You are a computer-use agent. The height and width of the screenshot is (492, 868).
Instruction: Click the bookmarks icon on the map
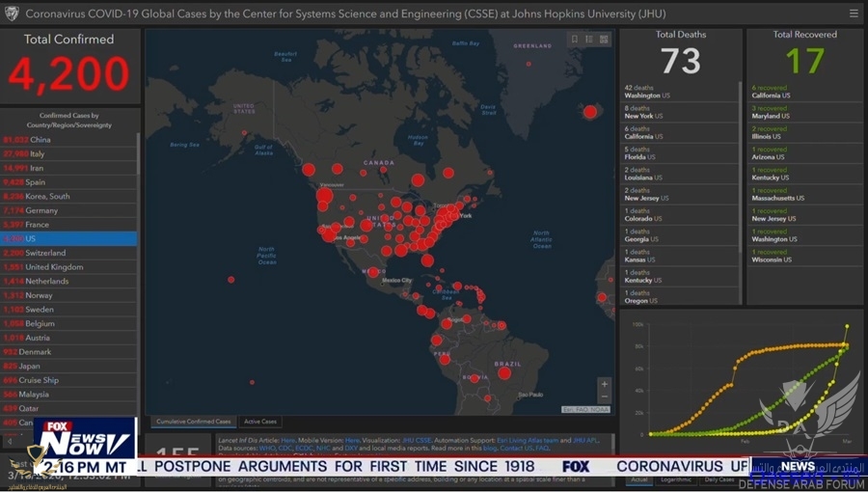click(x=575, y=40)
